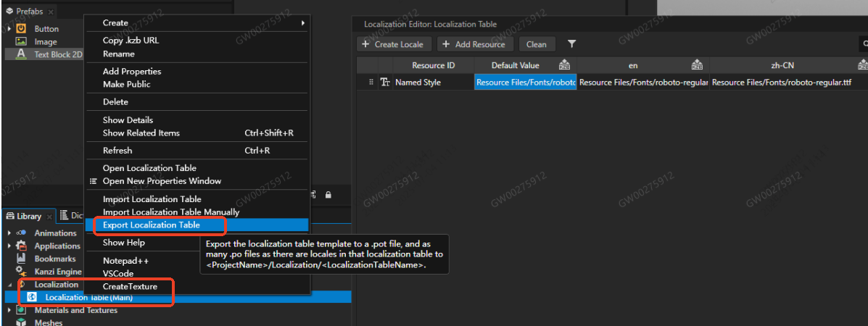The height and width of the screenshot is (326, 868).
Task: Click the Resource ID column header
Action: (434, 65)
